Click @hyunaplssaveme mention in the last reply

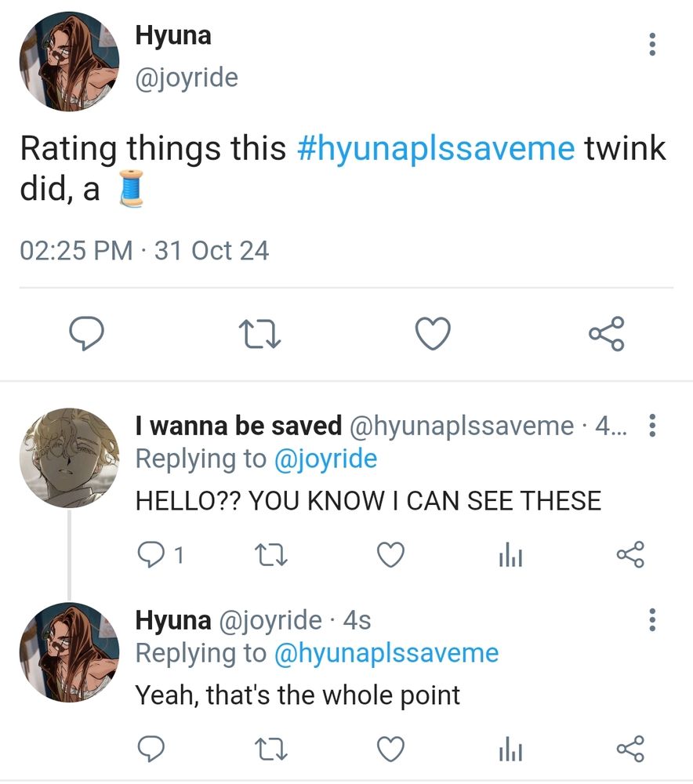(386, 652)
